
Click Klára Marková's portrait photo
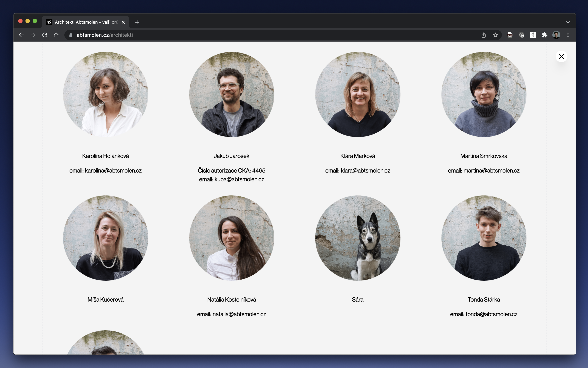358,94
